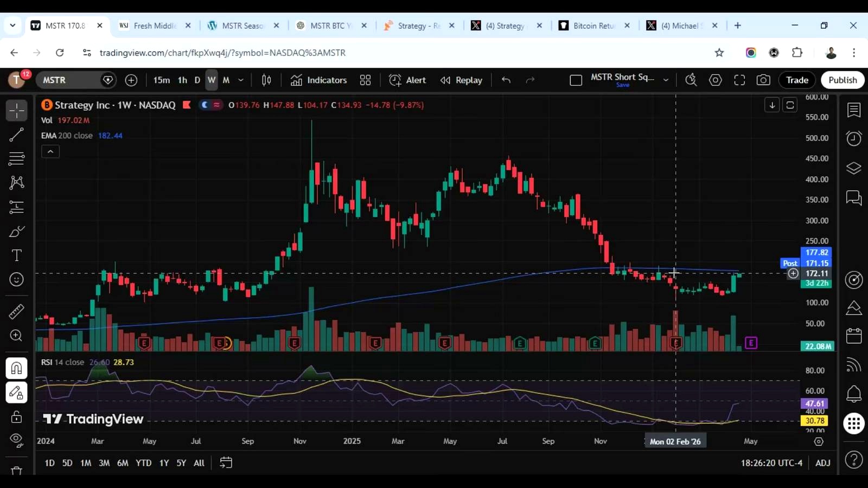This screenshot has width=868, height=488.
Task: Toggle stay in drawing mode
Action: [16, 393]
